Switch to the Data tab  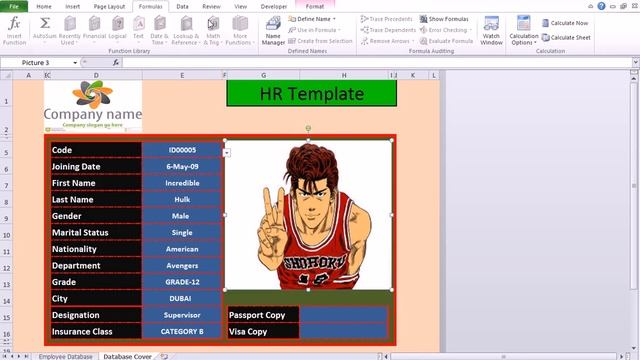click(182, 7)
